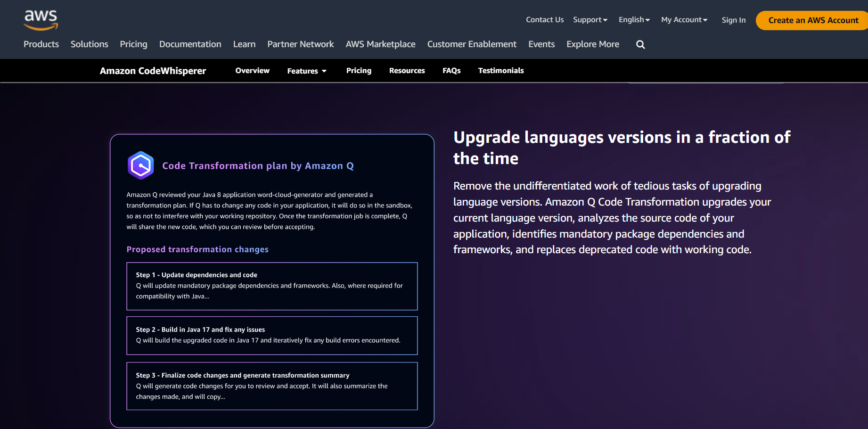
Task: Open the Explore More menu
Action: click(593, 44)
